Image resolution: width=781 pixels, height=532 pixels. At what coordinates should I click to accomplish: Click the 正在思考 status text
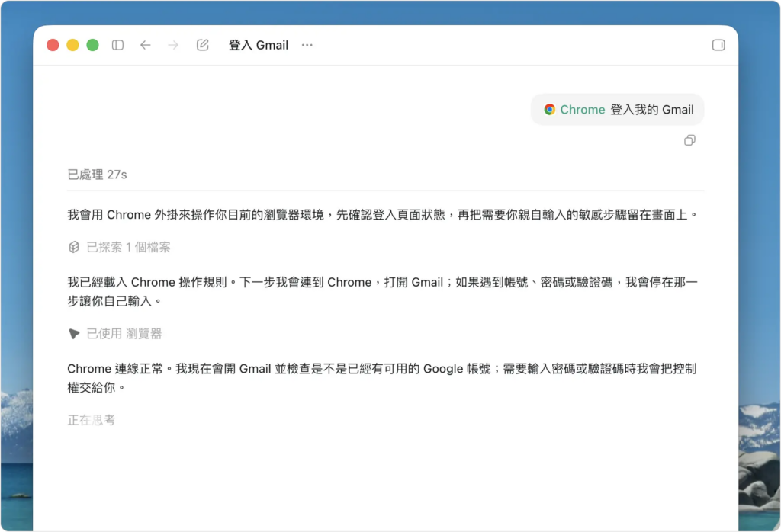pyautogui.click(x=92, y=421)
